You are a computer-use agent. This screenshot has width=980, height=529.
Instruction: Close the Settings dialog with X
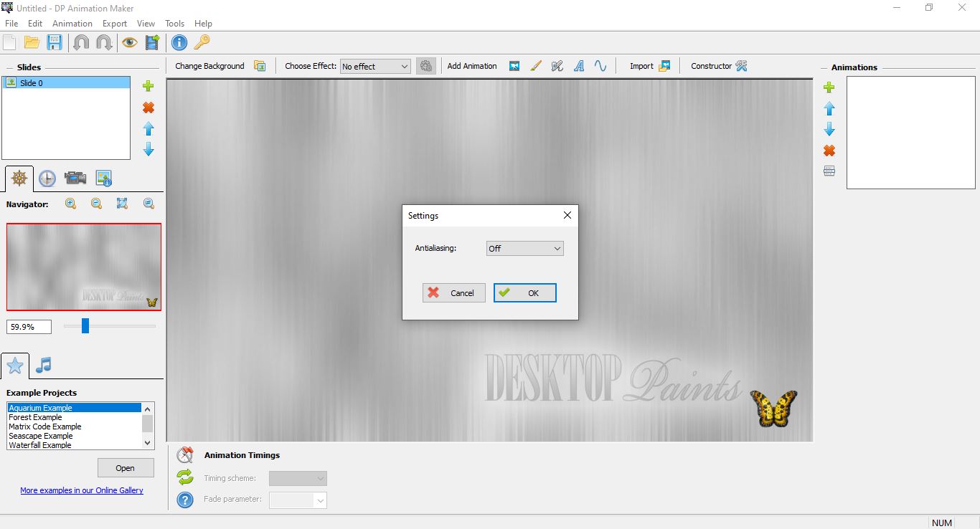[567, 215]
